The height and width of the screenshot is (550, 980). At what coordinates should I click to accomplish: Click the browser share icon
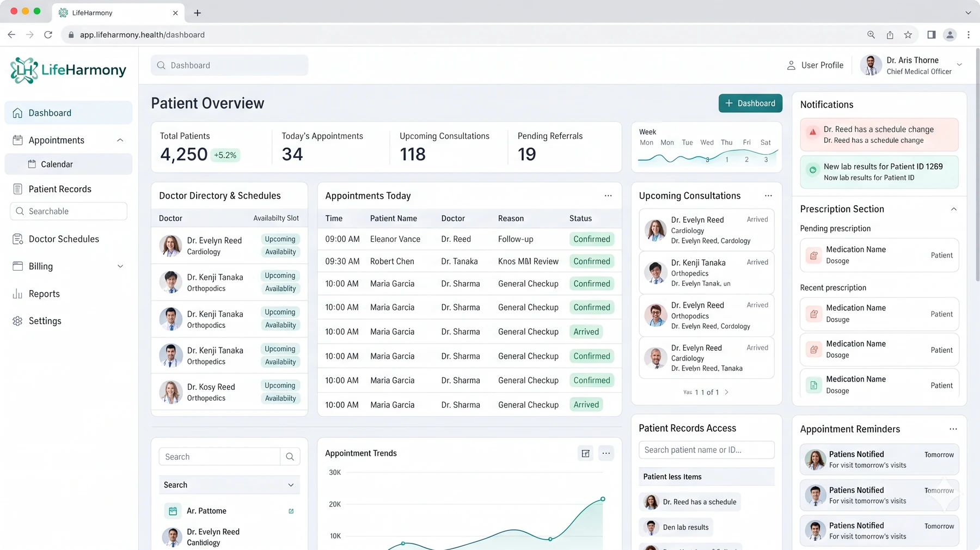coord(890,35)
